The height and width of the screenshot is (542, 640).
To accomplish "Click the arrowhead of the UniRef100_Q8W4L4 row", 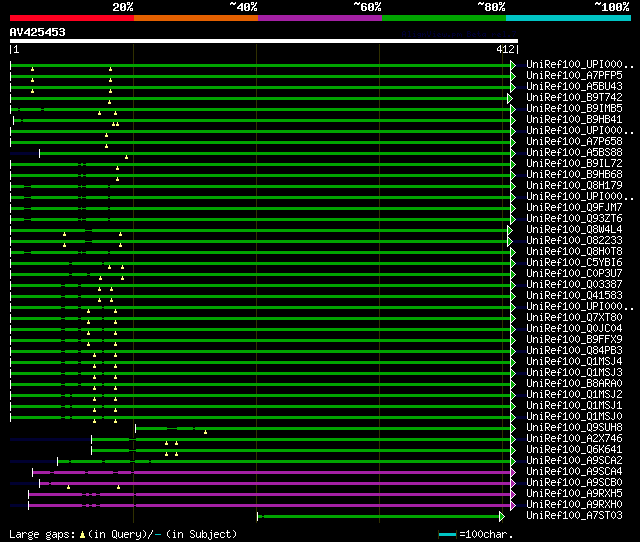I will point(510,230).
